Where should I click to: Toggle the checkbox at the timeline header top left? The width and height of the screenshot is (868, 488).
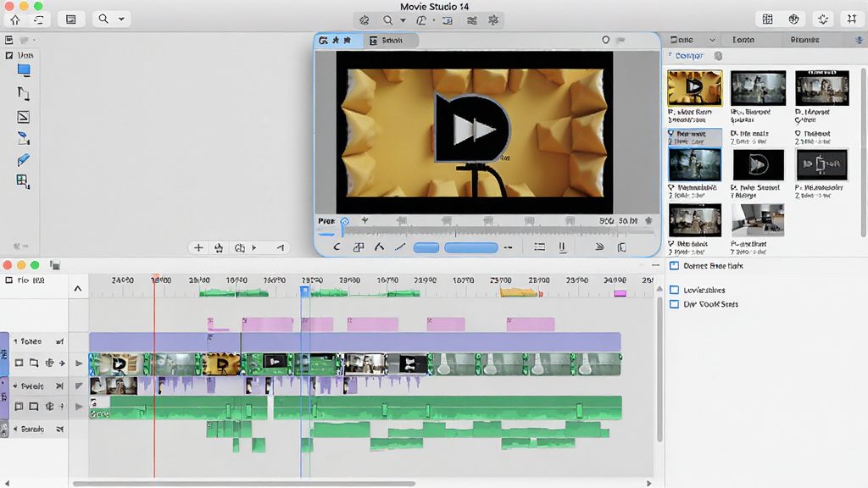(x=8, y=280)
